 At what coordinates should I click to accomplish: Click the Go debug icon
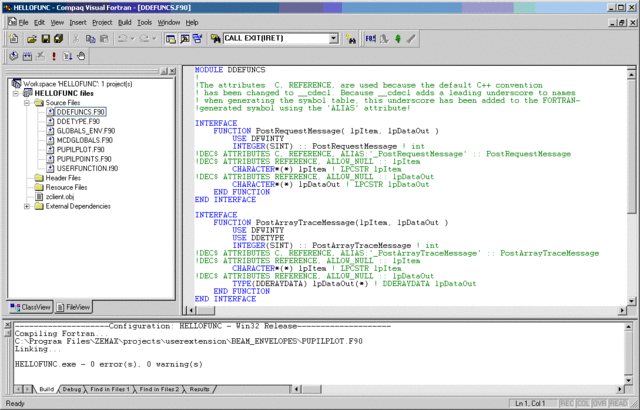pyautogui.click(x=68, y=56)
